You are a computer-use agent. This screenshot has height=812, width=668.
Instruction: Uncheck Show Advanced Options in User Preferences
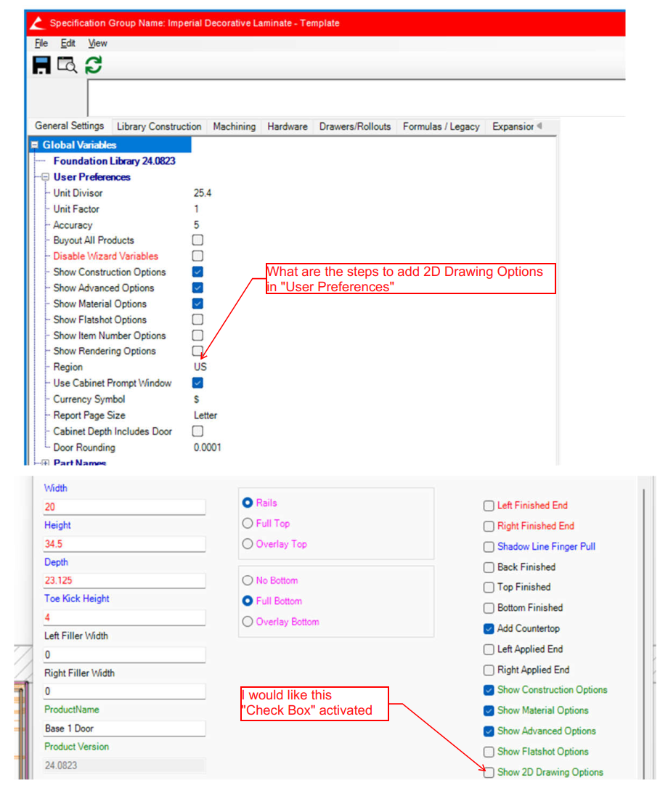tap(197, 288)
